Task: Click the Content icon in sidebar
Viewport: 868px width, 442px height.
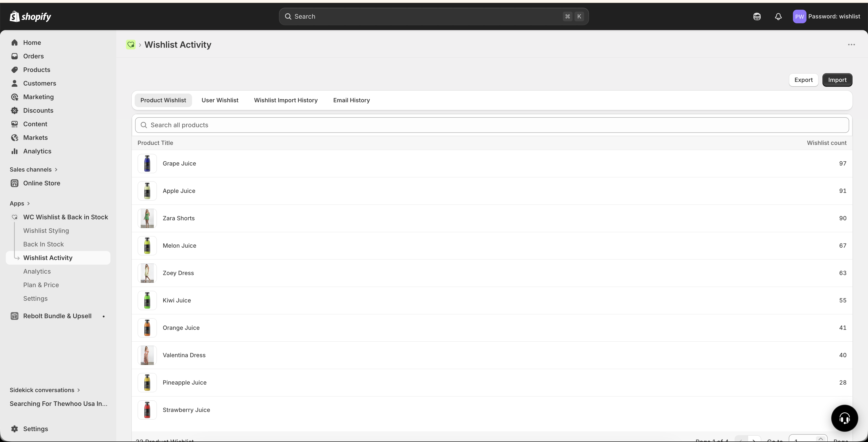Action: coord(15,124)
